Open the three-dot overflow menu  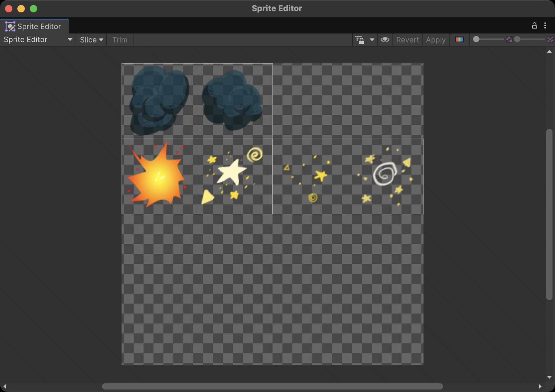tap(545, 26)
